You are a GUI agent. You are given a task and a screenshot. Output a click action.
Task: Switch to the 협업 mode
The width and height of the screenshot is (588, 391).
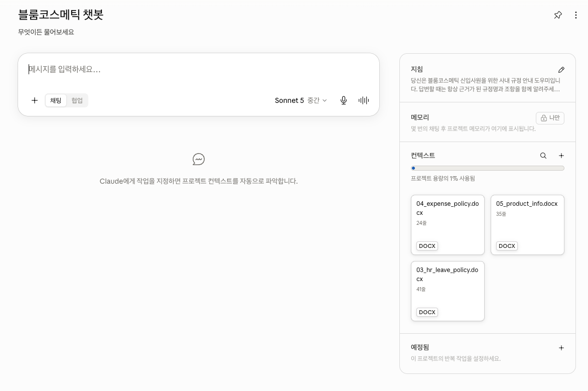(x=77, y=100)
